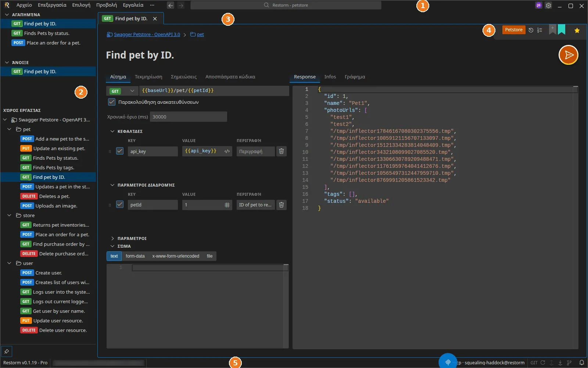Click the request body text editor
588x368 pixels.
coord(198,306)
